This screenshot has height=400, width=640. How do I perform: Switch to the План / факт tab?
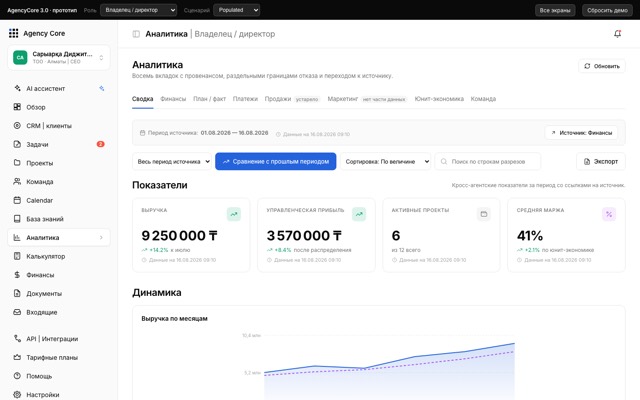[x=209, y=99]
